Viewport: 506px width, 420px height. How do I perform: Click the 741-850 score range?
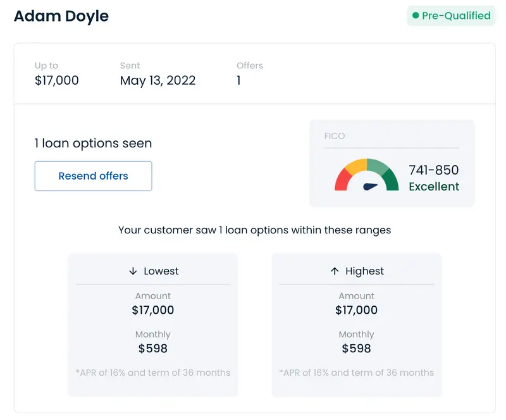coord(434,170)
